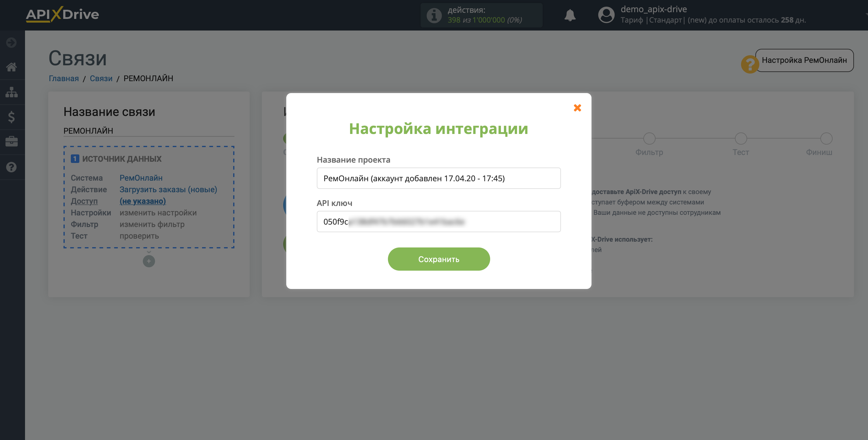Click the Настройка интеграции title
The width and height of the screenshot is (868, 440).
coord(438,129)
